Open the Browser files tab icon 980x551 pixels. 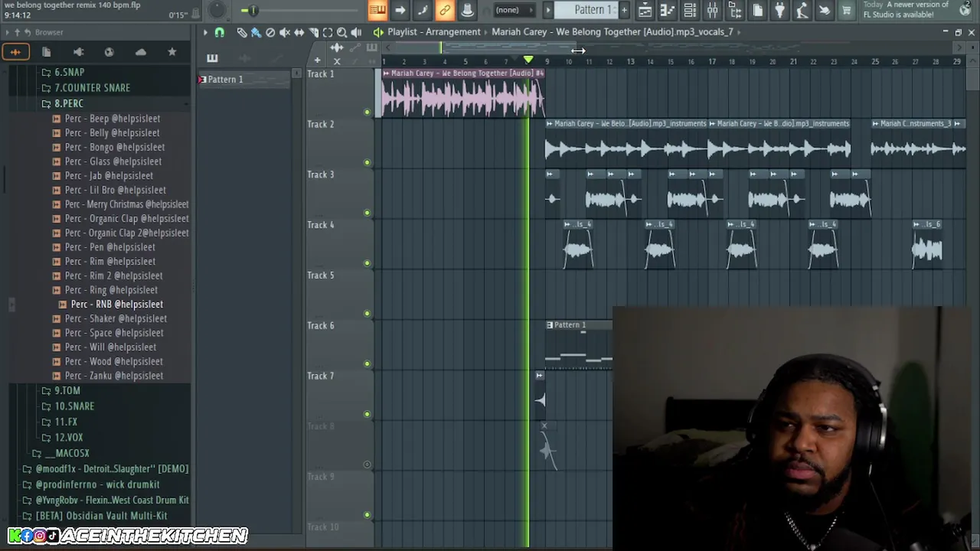coord(46,51)
